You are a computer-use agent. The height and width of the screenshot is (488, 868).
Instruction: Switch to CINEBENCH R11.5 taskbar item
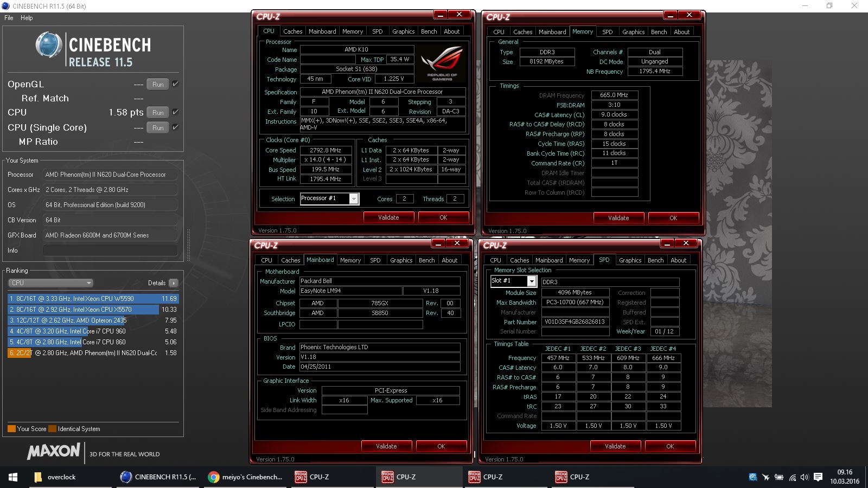[158, 477]
